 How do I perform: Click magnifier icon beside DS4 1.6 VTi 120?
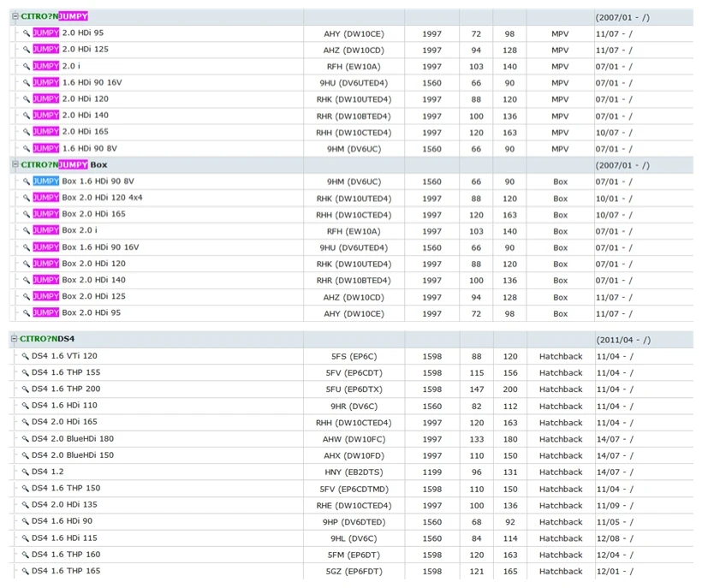(25, 356)
